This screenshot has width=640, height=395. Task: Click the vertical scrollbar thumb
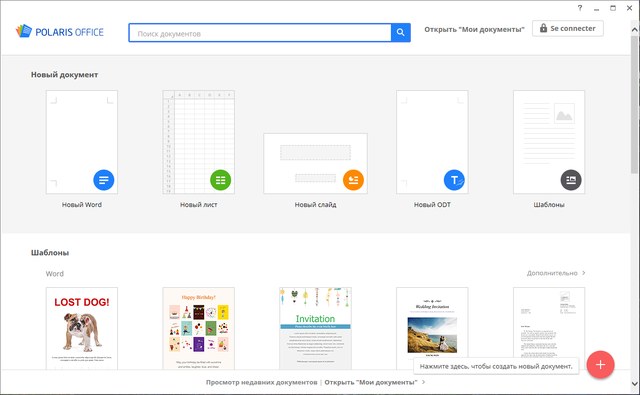tap(635, 105)
